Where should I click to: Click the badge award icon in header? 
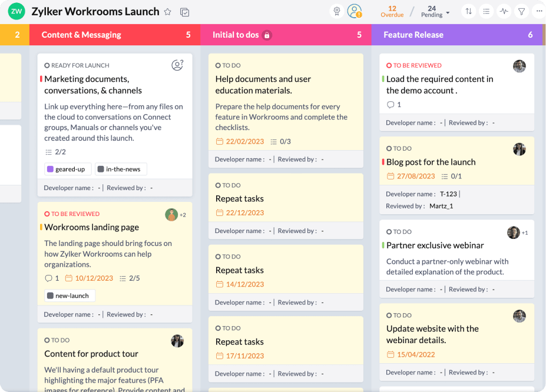pos(337,11)
